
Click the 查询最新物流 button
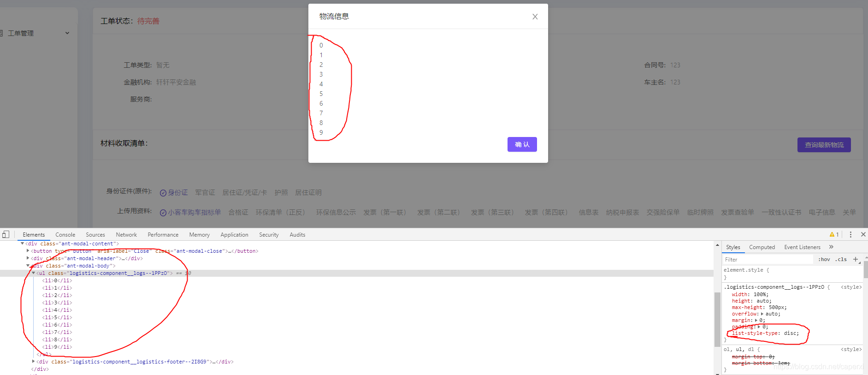pyautogui.click(x=824, y=145)
